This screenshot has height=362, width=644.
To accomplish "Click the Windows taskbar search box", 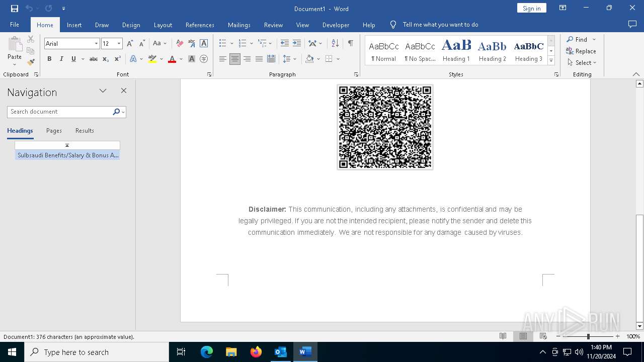I will tap(97, 352).
